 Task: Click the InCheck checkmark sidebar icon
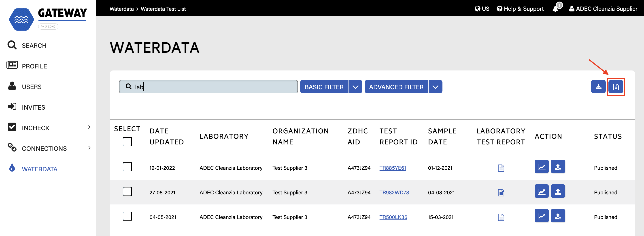point(12,127)
